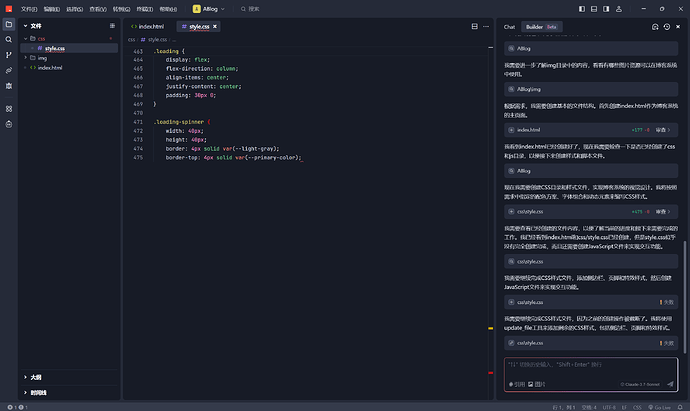Click the css breadcrumb segment

pos(131,40)
